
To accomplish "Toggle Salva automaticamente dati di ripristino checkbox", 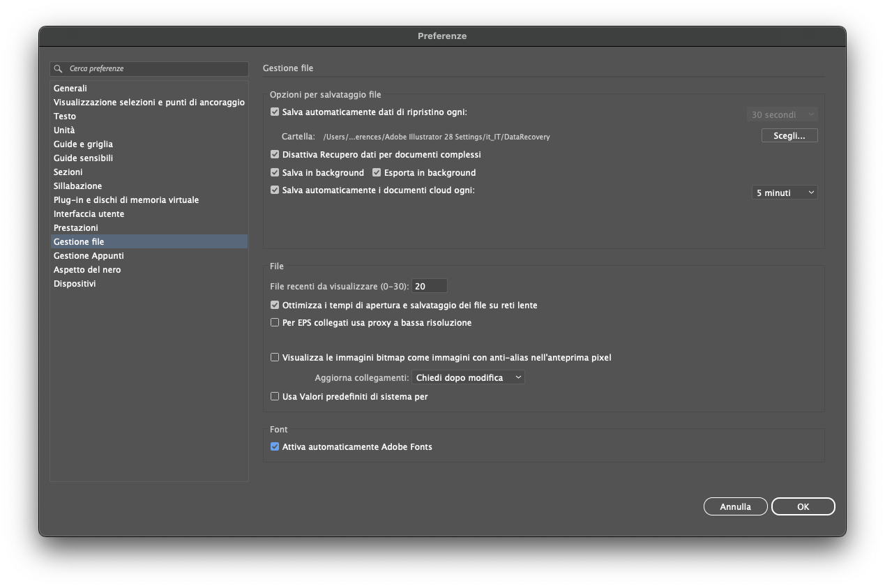I will [275, 112].
